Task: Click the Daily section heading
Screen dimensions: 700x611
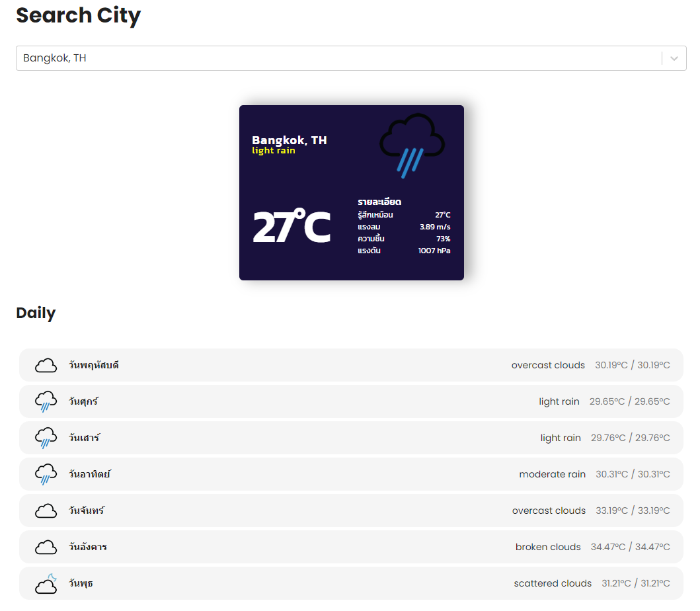Action: click(36, 313)
